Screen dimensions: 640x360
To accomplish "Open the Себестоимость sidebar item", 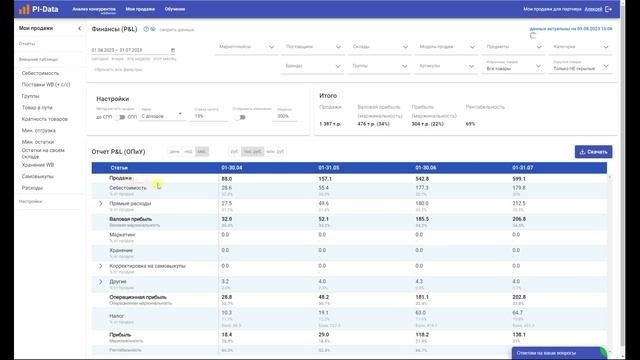I will tap(40, 73).
